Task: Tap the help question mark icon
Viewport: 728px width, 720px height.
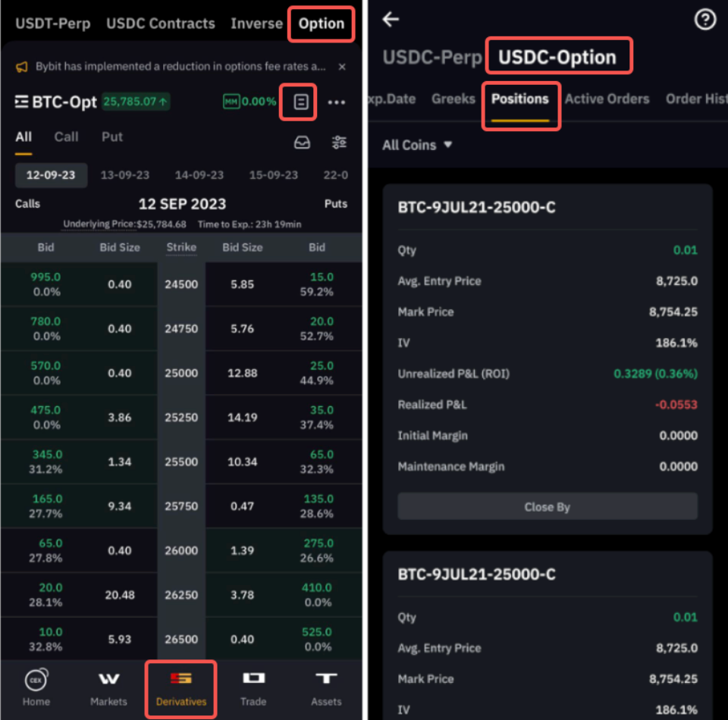Action: pos(705,20)
